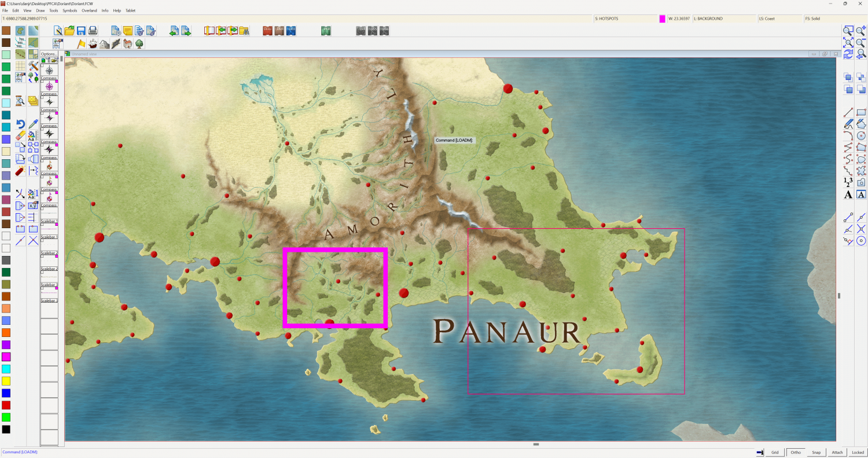The width and height of the screenshot is (868, 458).
Task: Open the tree vegetation symbol catalog
Action: [139, 44]
